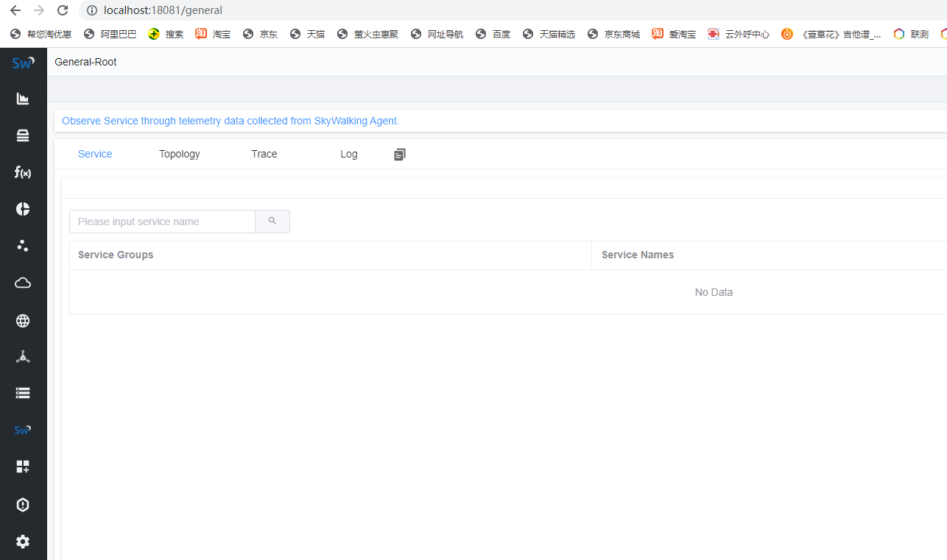
Task: Open the three-dots cluster sidebar icon
Action: tap(23, 246)
